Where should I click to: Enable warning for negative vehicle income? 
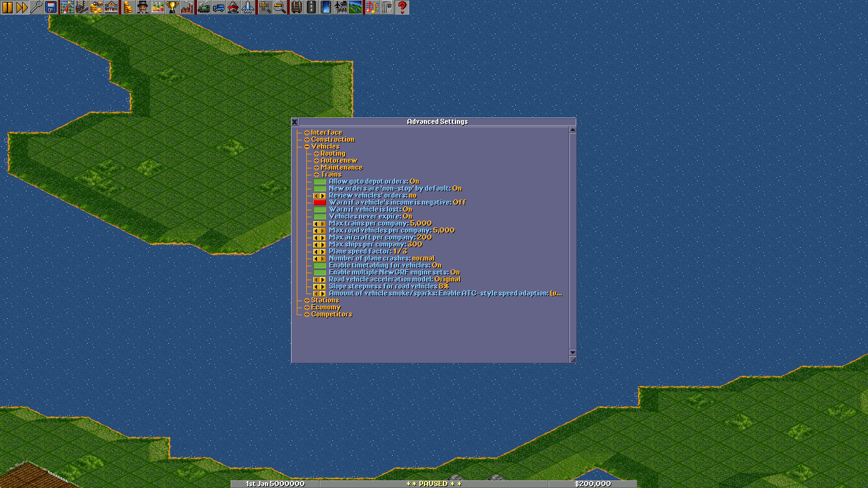[320, 203]
